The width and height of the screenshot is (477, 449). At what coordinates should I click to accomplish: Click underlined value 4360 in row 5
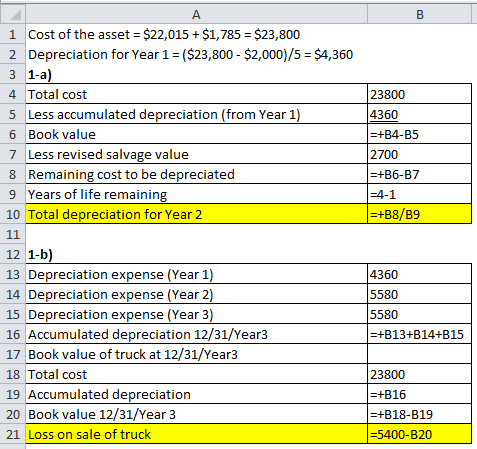420,114
